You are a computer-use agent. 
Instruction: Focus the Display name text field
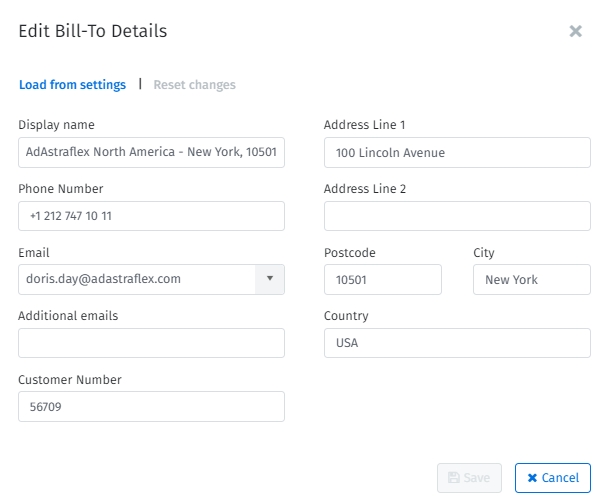pyautogui.click(x=151, y=153)
